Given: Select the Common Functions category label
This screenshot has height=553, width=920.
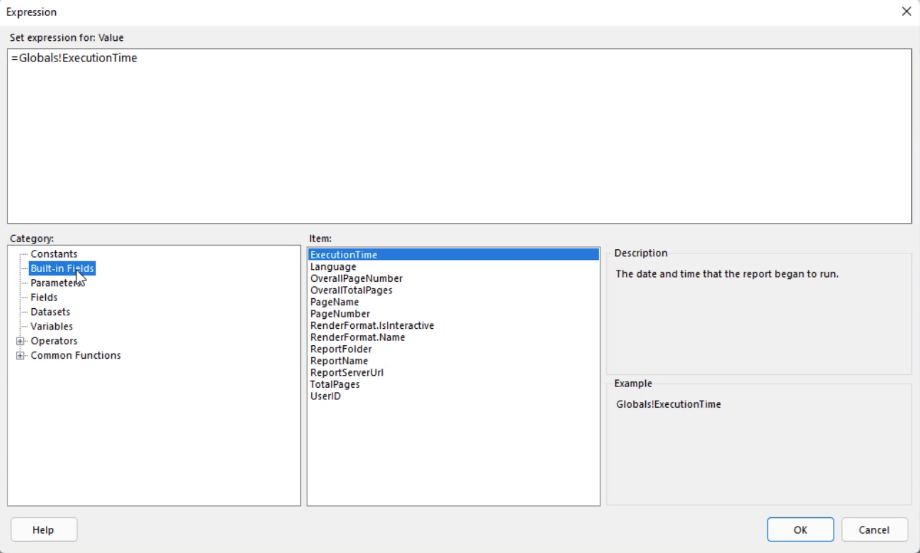Looking at the screenshot, I should click(76, 355).
